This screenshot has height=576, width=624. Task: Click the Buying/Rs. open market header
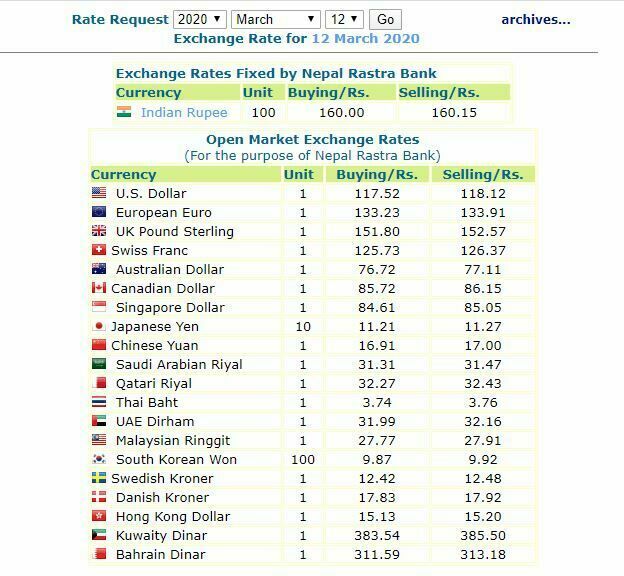click(376, 174)
